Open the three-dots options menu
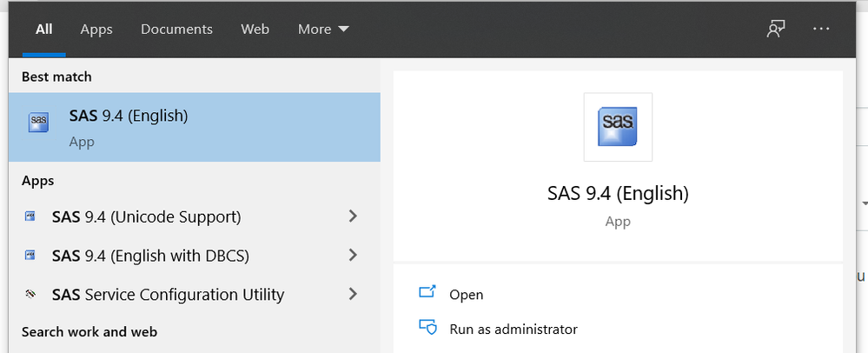This screenshot has width=868, height=353. [822, 29]
